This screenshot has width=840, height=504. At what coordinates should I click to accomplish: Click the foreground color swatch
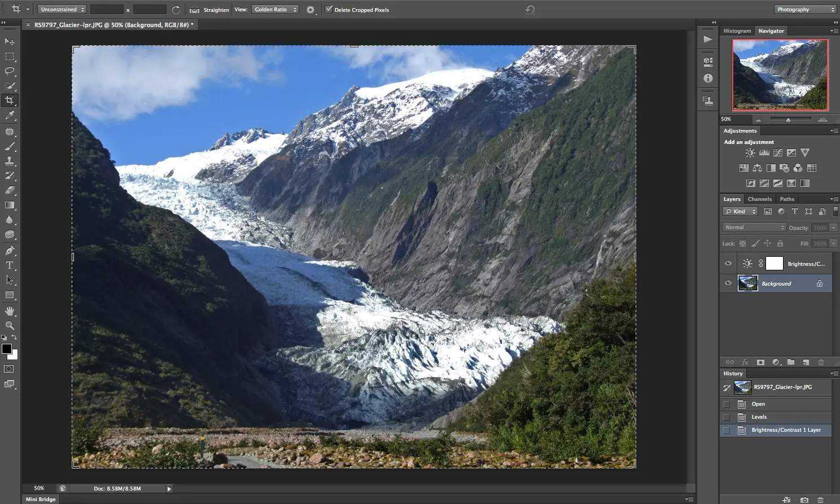tap(7, 349)
